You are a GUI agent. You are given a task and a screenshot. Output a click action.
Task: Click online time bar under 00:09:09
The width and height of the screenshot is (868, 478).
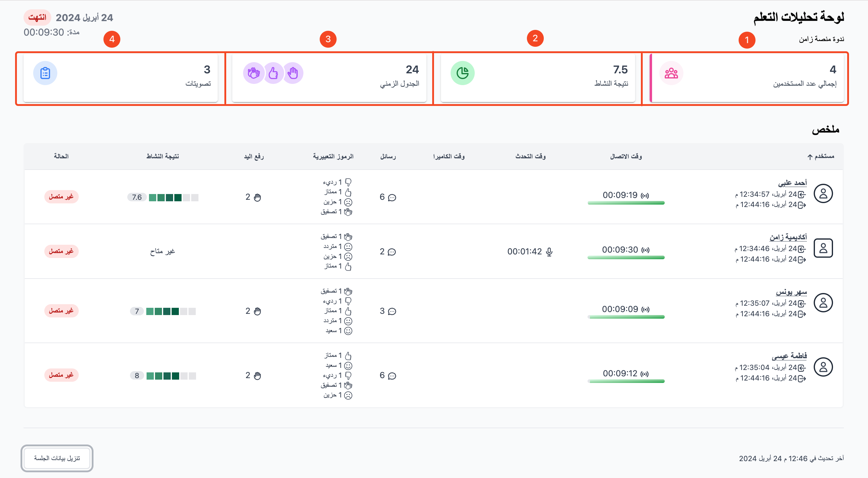point(626,317)
